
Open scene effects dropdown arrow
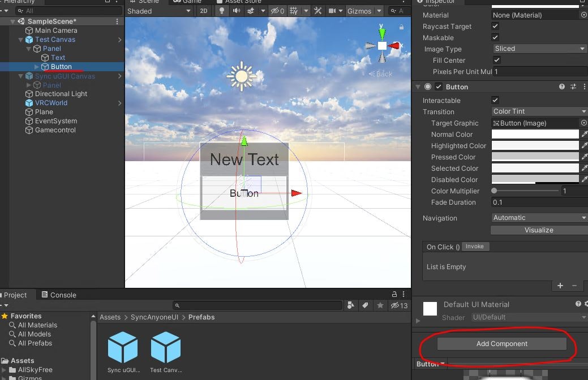click(263, 11)
